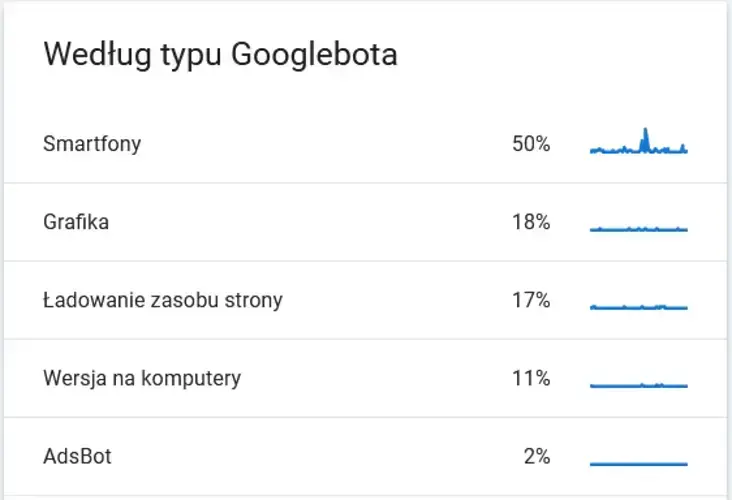
Task: Open the Wersja na komputery entry
Action: coord(142,378)
